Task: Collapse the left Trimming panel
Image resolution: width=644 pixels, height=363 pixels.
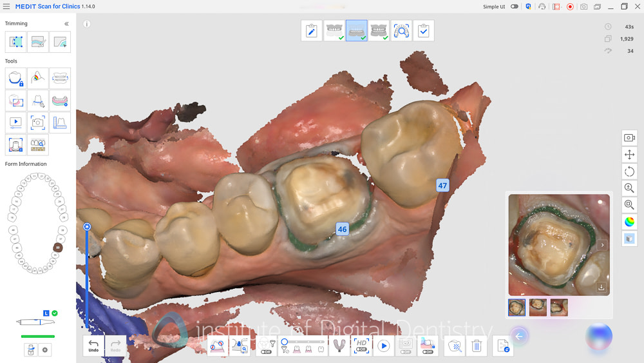Action: click(66, 24)
